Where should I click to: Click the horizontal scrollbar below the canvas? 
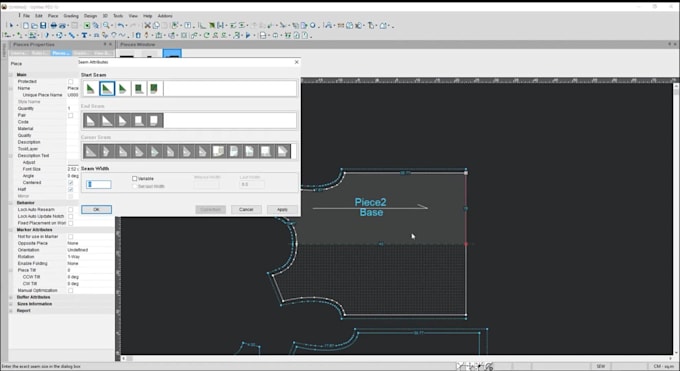(398, 358)
